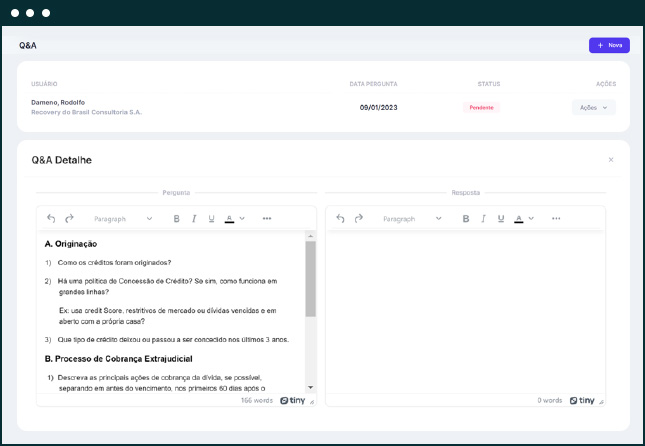645x446 pixels.
Task: Click Undo in the Resposta editor
Action: pyautogui.click(x=340, y=218)
